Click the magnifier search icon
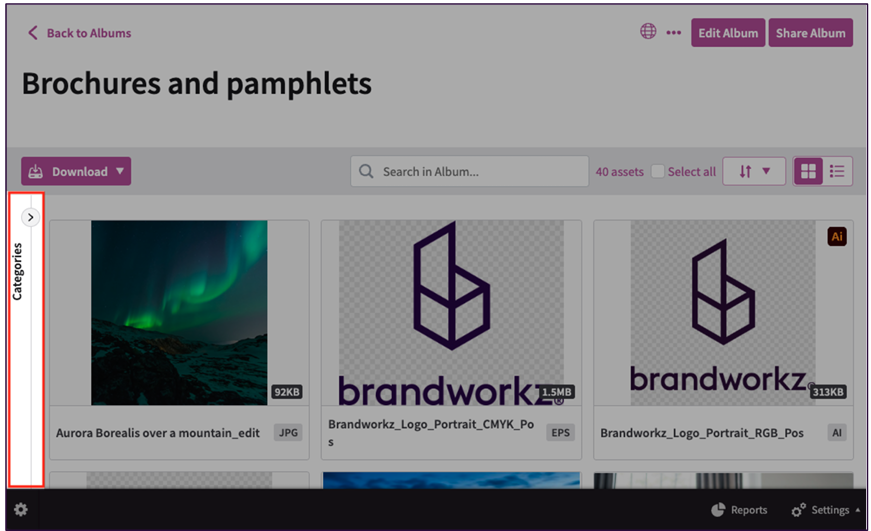The width and height of the screenshot is (871, 531). (366, 171)
